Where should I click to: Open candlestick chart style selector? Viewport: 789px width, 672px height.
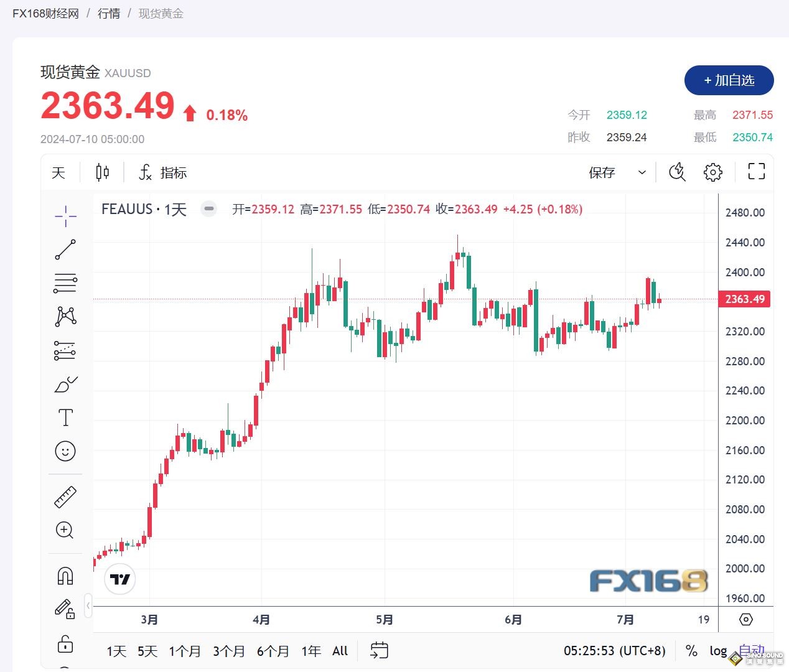(x=103, y=172)
